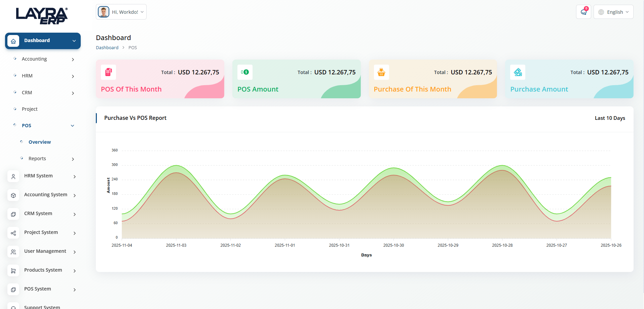644x309 pixels.
Task: Open the chat messages icon
Action: click(583, 12)
